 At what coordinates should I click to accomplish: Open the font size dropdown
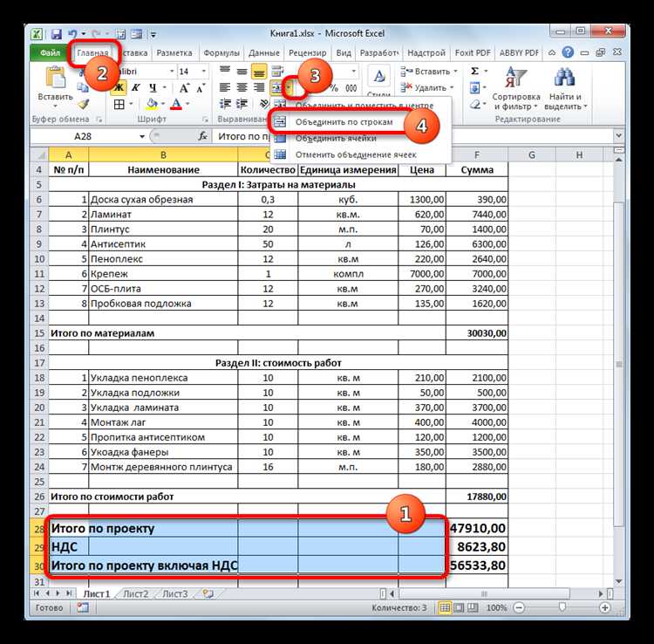point(204,72)
